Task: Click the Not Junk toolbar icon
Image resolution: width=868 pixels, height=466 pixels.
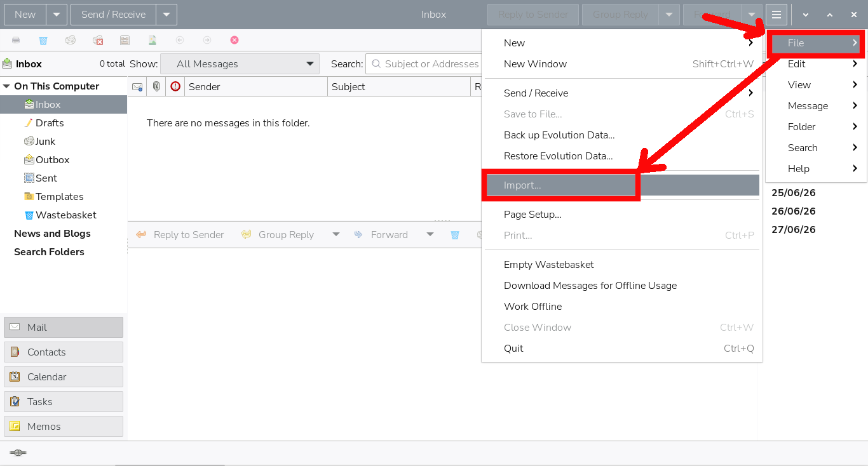Action: [98, 40]
